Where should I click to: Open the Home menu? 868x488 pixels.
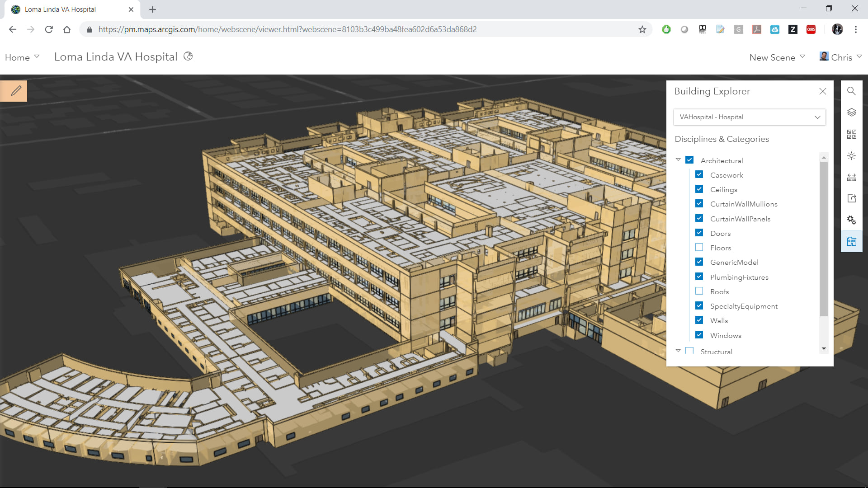(22, 57)
